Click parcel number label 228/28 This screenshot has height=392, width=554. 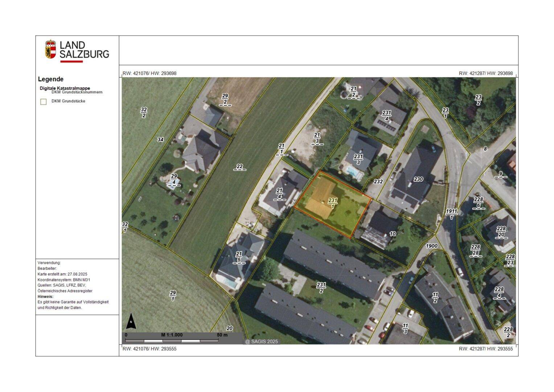(476, 250)
